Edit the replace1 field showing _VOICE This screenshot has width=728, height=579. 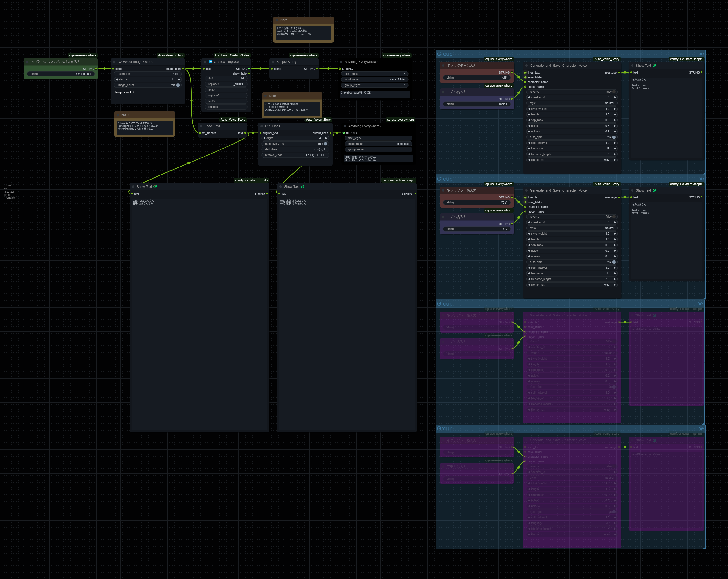pos(226,84)
